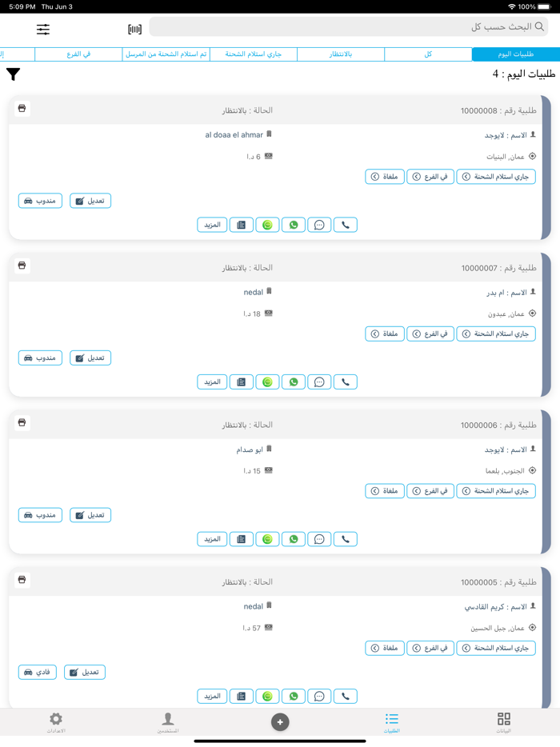Select the بالانتظار status tab
Viewport: 560px width, 747px height.
click(x=341, y=54)
